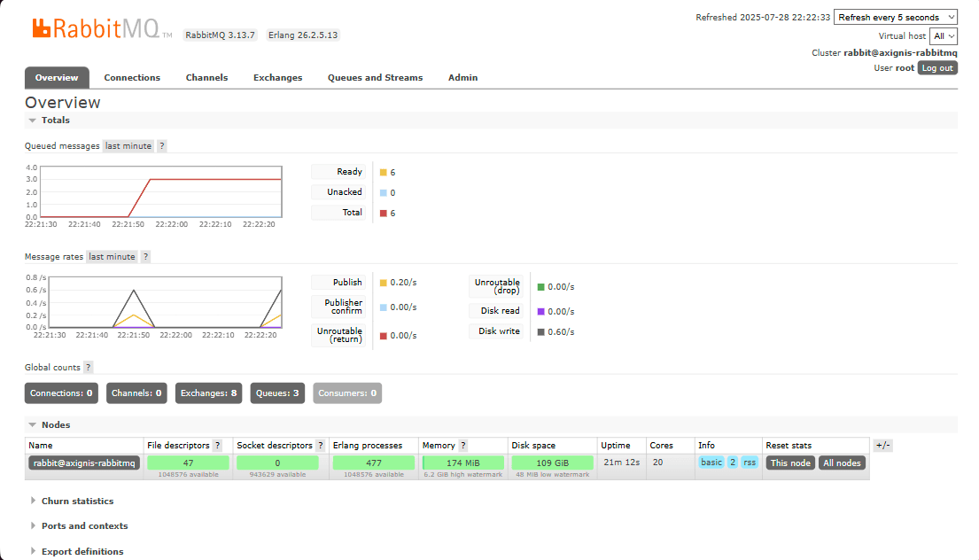Click the Unacked light blue swatch
979x560 pixels.
pos(384,193)
